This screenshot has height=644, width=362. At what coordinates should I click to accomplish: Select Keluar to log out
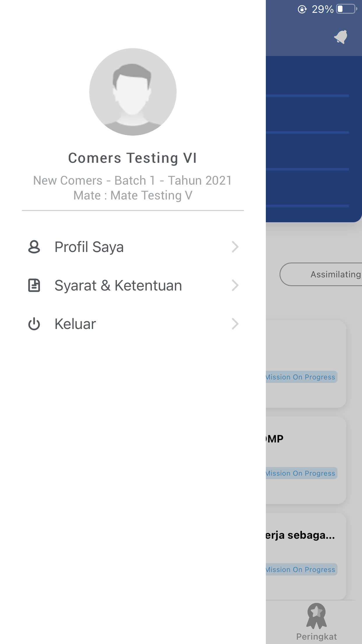(133, 324)
